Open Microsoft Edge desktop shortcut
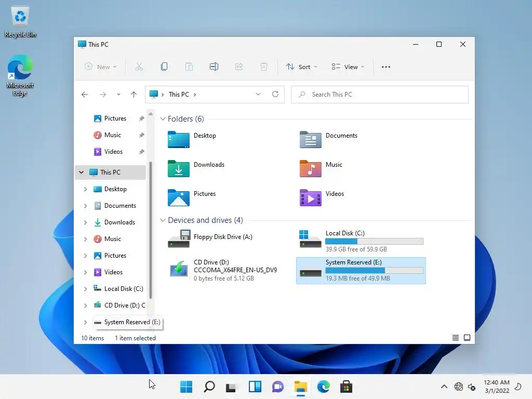532x399 pixels. click(20, 76)
